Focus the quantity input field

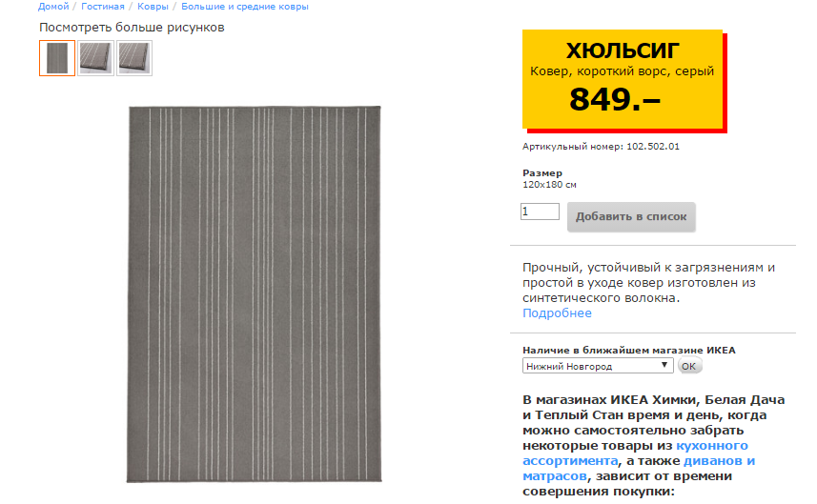pos(540,212)
